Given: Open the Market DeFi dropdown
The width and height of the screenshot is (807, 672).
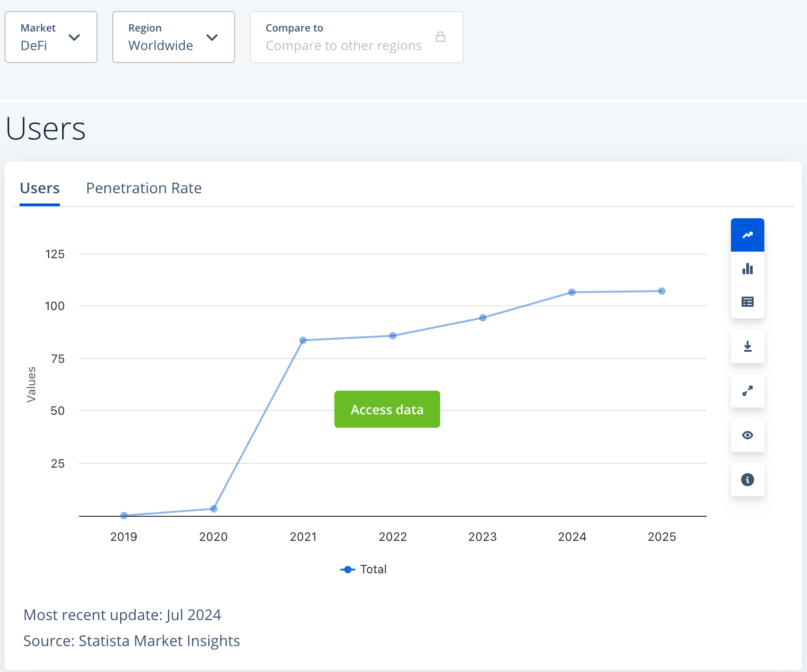Looking at the screenshot, I should coord(51,37).
